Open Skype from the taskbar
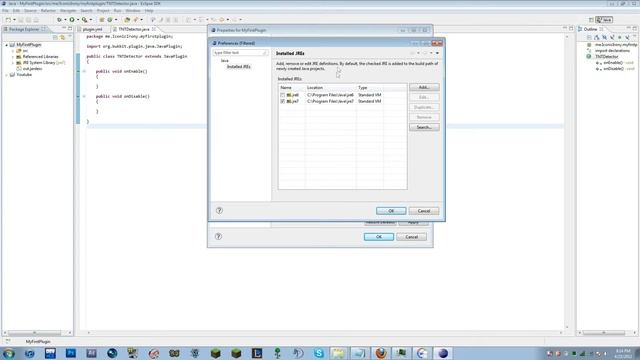 (319, 353)
